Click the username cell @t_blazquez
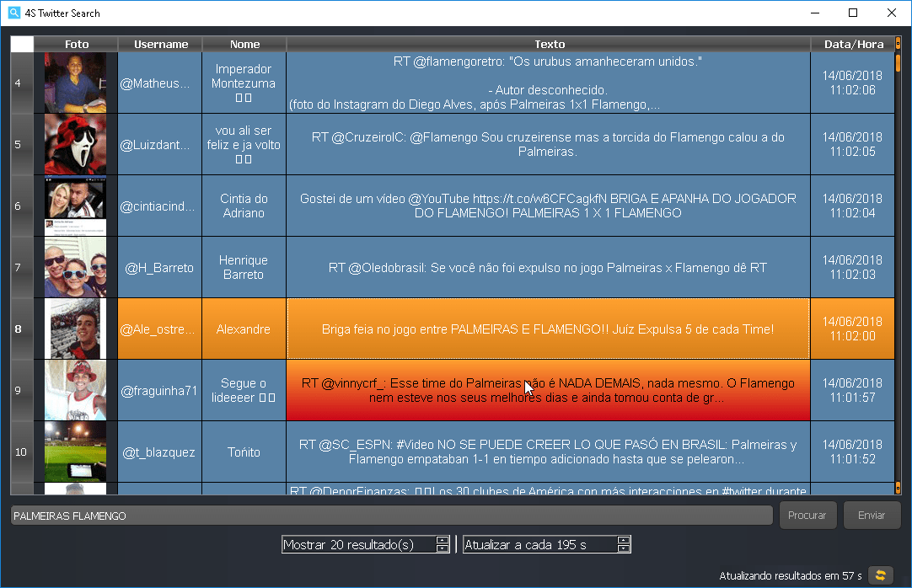This screenshot has height=588, width=912. (160, 452)
